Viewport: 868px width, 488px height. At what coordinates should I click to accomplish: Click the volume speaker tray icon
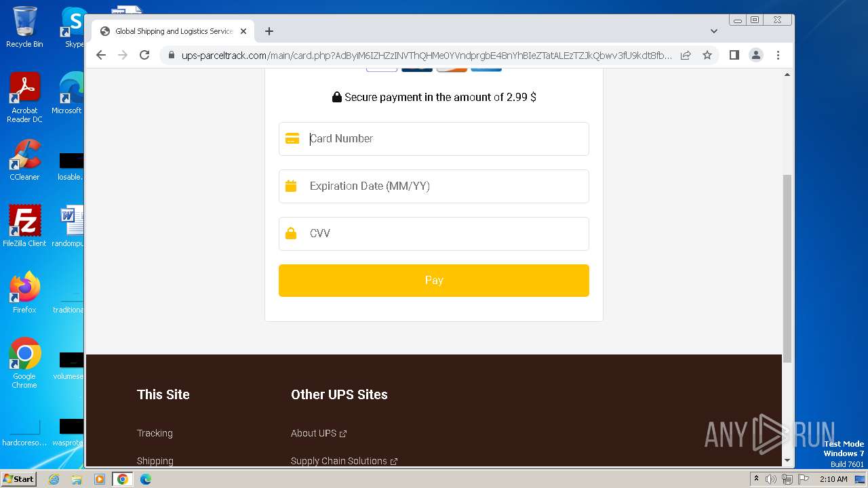(x=771, y=479)
